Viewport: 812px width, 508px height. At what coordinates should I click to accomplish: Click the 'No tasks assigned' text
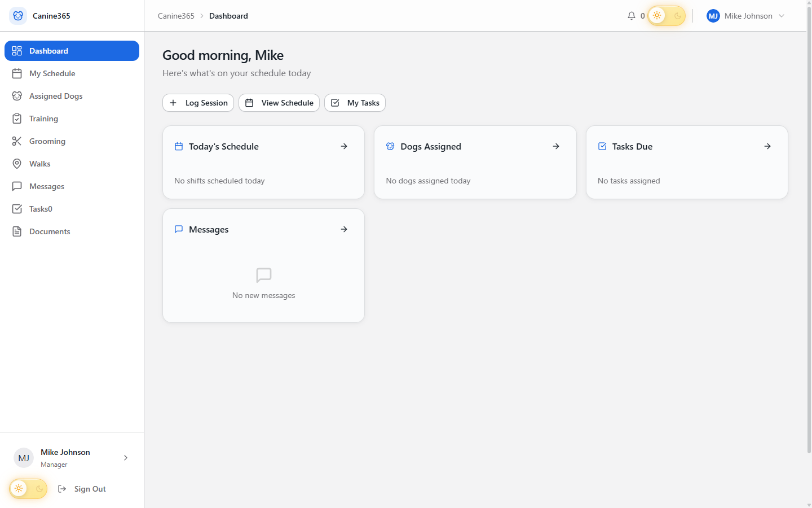tap(629, 181)
